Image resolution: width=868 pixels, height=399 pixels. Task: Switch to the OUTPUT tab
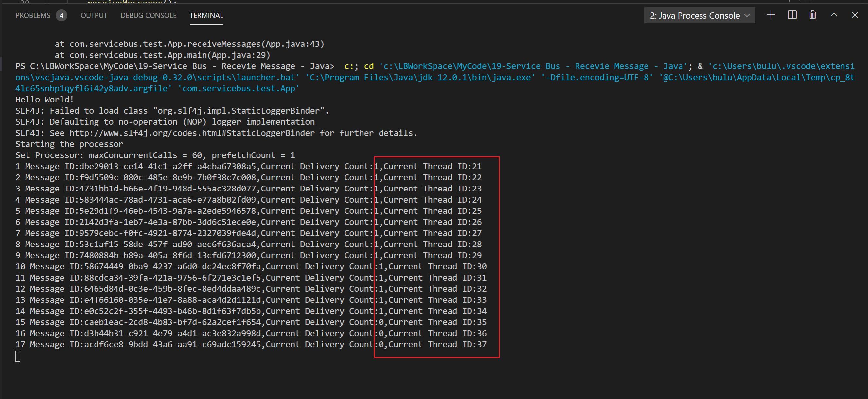[94, 15]
